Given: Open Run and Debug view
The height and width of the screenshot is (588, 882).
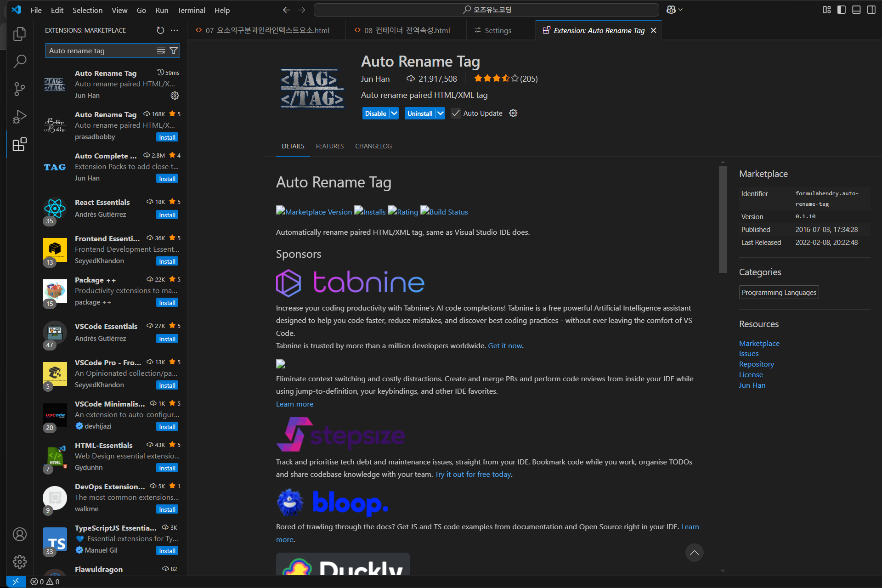Looking at the screenshot, I should 19,117.
